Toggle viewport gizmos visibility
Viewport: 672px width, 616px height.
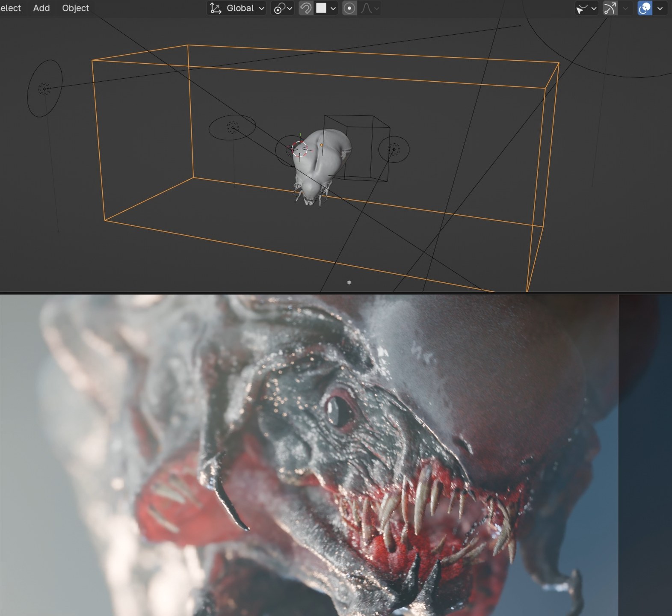[610, 9]
